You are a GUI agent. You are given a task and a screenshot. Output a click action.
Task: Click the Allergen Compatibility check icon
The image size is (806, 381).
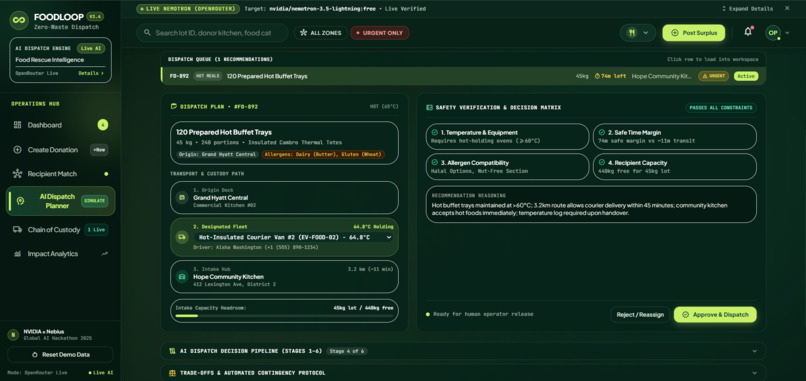click(x=434, y=162)
